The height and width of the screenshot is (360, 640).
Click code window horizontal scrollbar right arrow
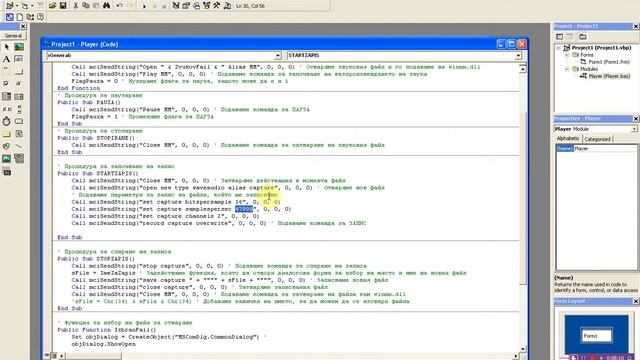[516, 356]
